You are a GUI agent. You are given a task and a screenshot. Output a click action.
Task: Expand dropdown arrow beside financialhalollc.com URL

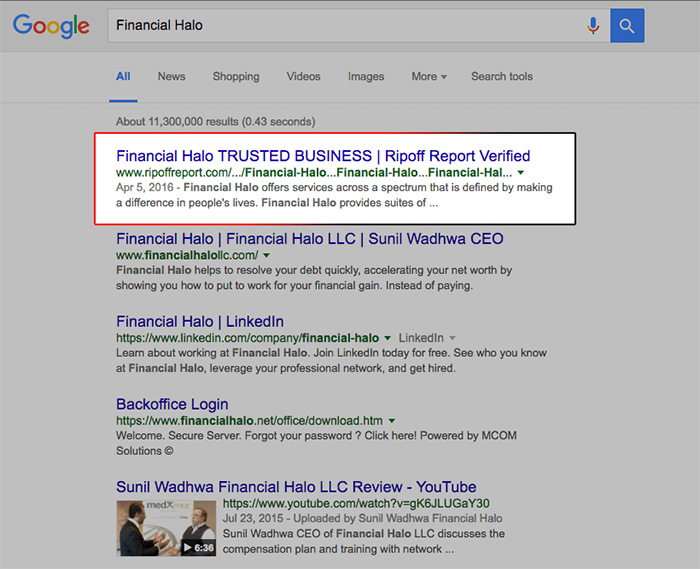pyautogui.click(x=267, y=255)
